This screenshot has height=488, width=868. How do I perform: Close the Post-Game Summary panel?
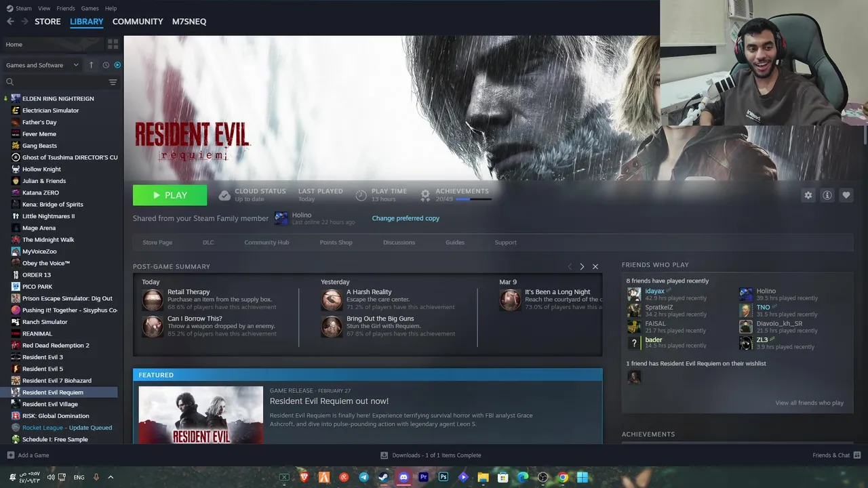[x=595, y=266]
